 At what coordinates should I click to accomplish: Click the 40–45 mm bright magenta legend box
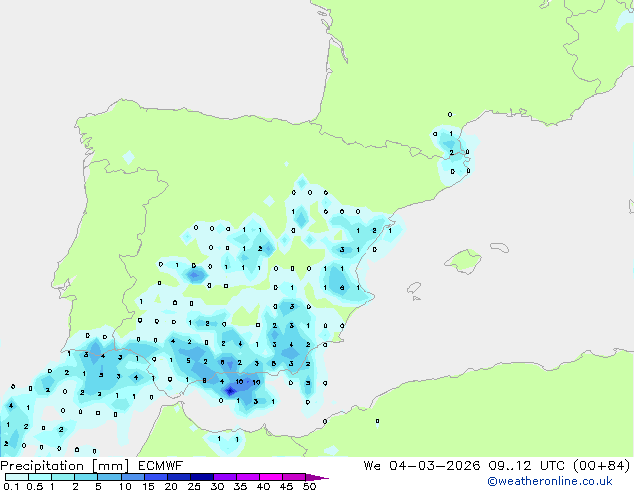(271, 477)
